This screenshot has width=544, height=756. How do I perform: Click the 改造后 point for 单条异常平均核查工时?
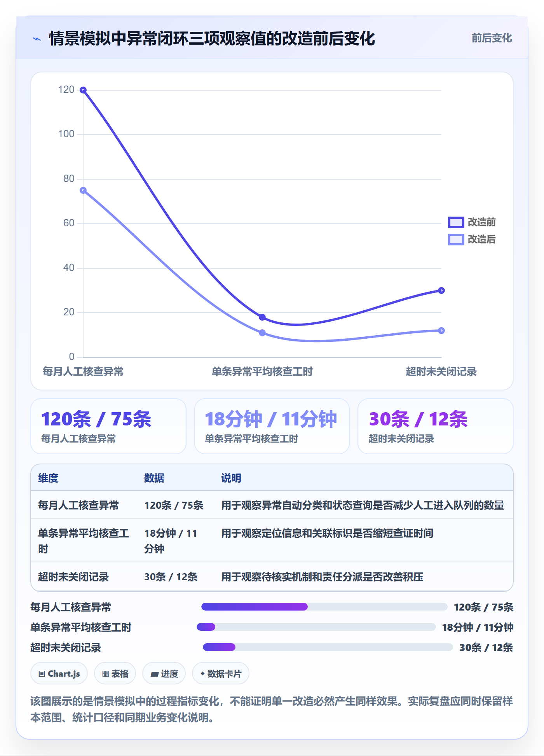262,333
